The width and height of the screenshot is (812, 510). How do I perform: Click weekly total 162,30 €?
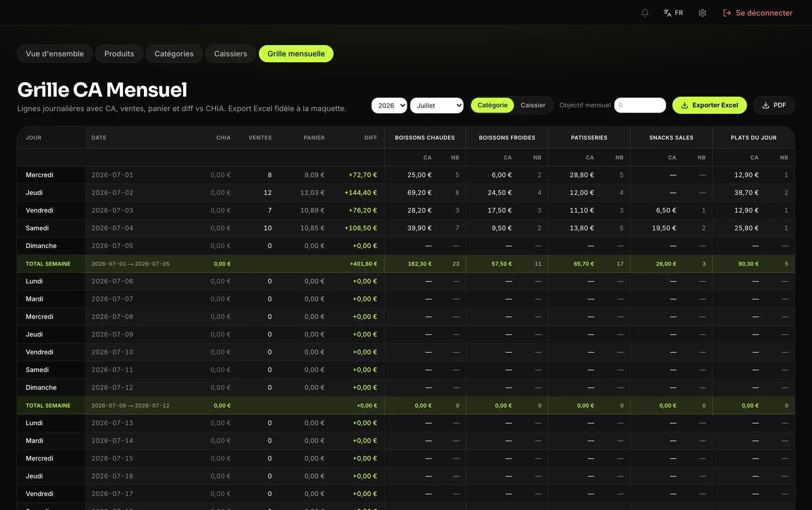pyautogui.click(x=420, y=264)
